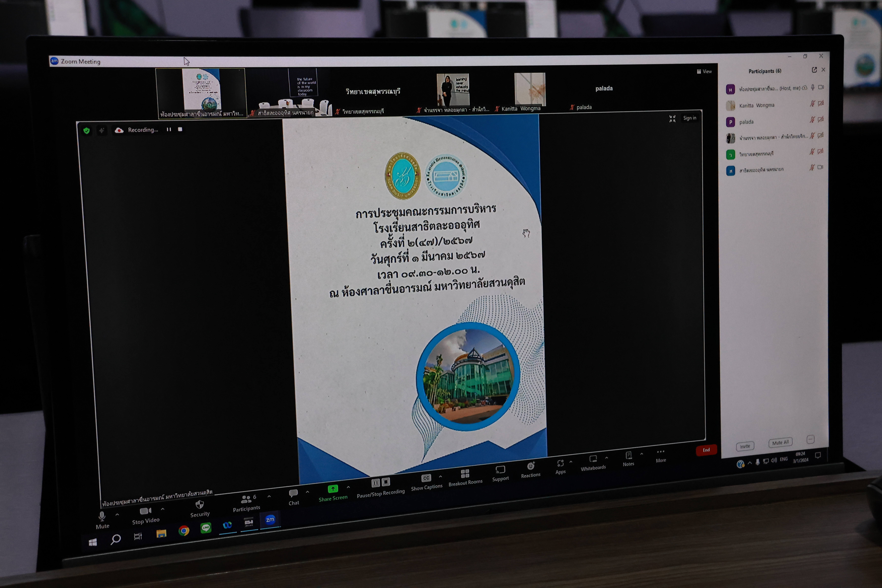Expand the Share Screen options arrow

coord(348,487)
